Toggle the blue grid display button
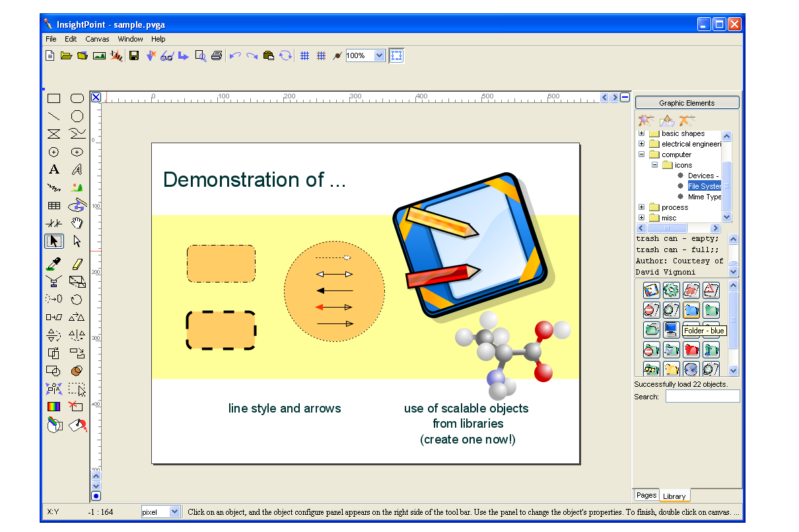The height and width of the screenshot is (532, 799). tap(304, 56)
